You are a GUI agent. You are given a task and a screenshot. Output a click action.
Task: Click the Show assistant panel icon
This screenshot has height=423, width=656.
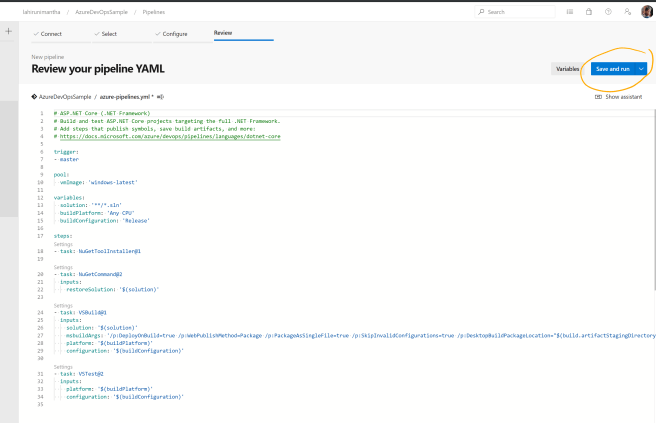pos(598,97)
